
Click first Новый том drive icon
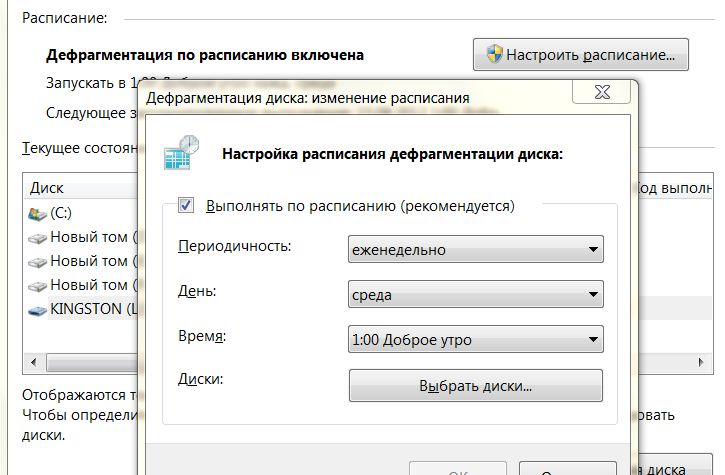point(37,238)
